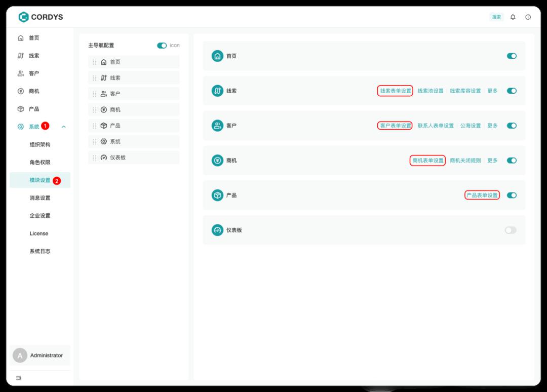The image size is (547, 392).
Task: Click the Administrator avatar icon
Action: tap(20, 356)
